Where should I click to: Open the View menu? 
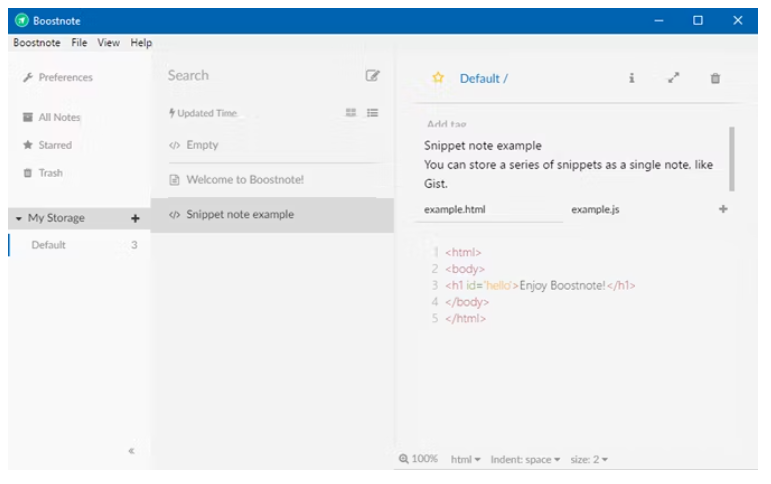click(x=109, y=43)
